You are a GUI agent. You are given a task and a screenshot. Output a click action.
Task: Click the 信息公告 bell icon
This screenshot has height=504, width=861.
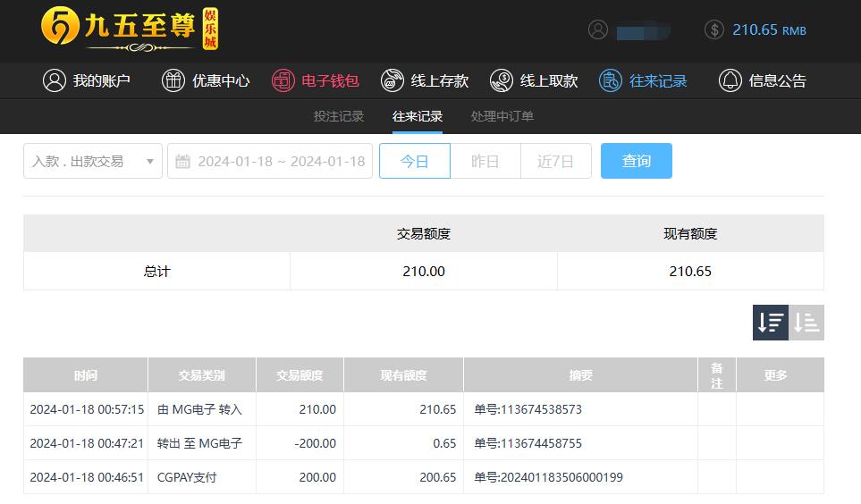[730, 80]
